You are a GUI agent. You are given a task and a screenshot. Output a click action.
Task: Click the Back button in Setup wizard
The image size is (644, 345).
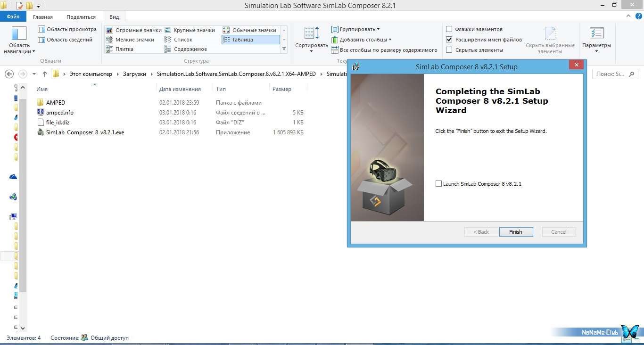(x=481, y=232)
